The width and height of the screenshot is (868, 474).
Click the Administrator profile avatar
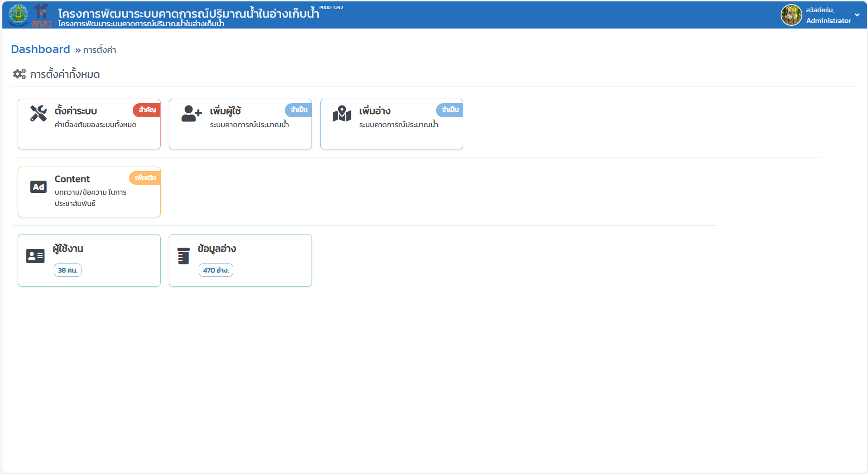click(x=791, y=15)
